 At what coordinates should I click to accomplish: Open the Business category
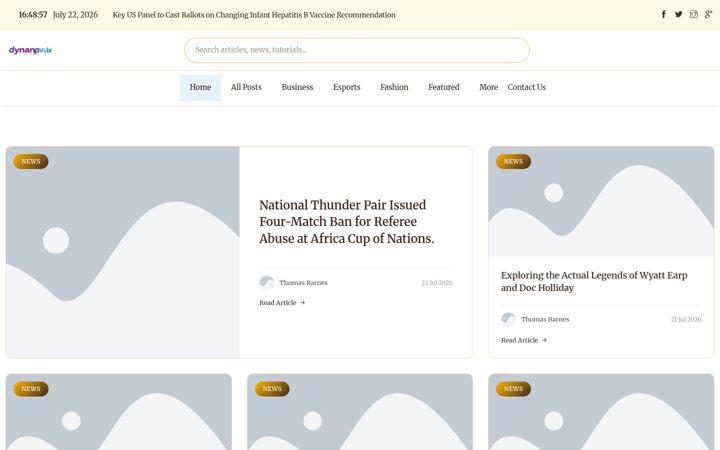point(297,87)
